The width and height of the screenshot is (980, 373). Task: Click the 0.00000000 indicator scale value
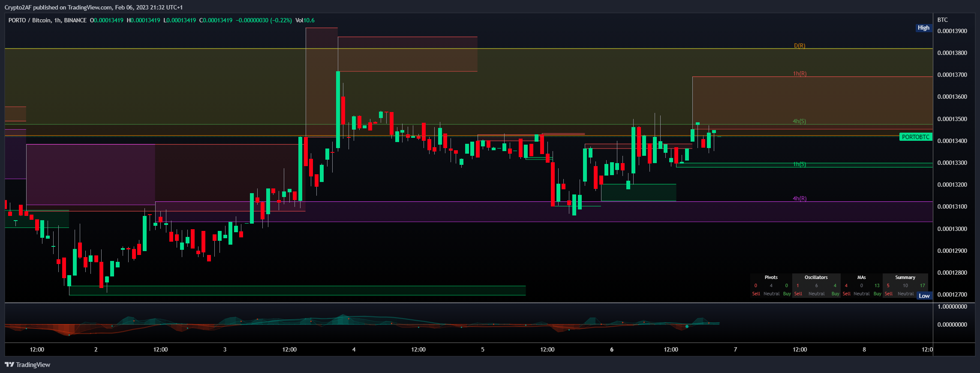click(x=952, y=324)
